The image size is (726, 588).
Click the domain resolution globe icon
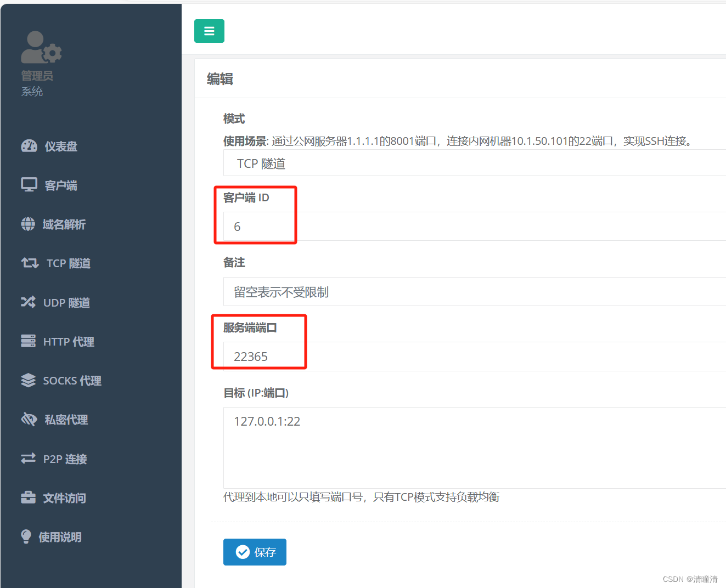[x=28, y=224]
